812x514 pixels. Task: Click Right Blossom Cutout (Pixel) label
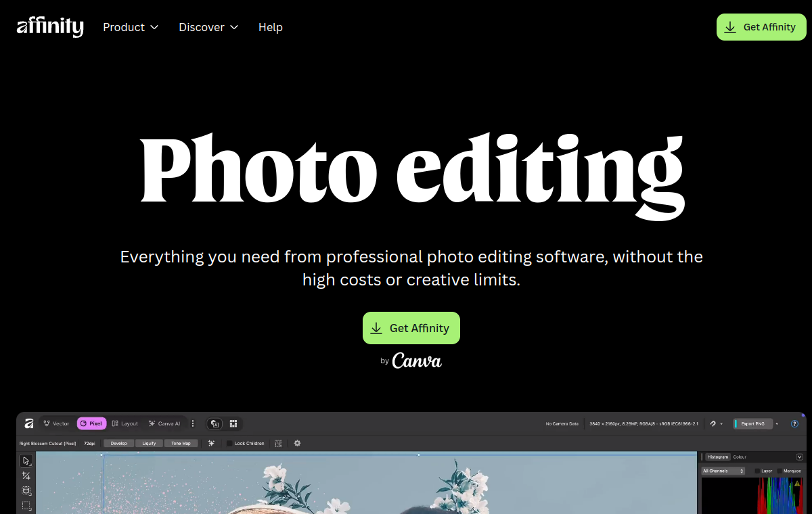click(x=47, y=444)
